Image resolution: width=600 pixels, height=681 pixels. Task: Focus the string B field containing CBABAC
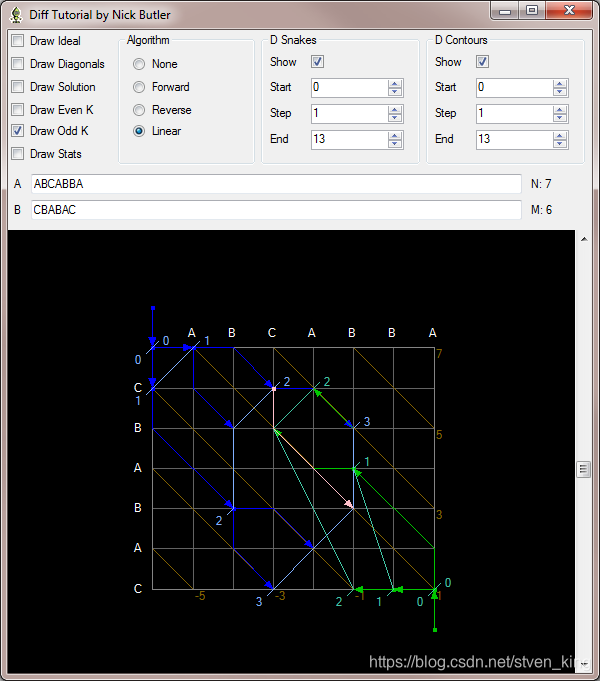point(276,210)
